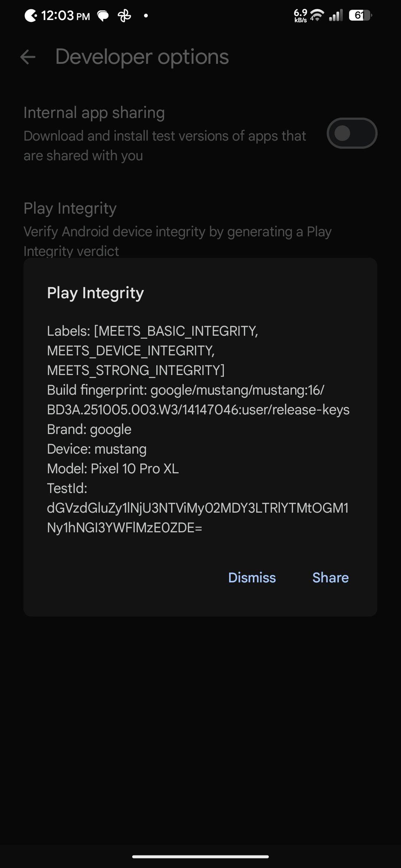Select the Internal app sharing title
Image resolution: width=401 pixels, height=868 pixels.
94,113
